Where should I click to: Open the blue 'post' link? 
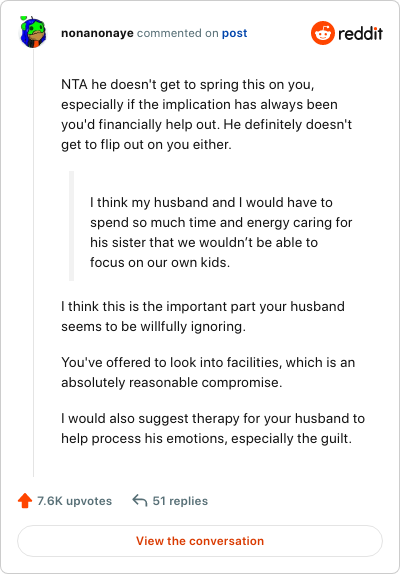(x=235, y=33)
